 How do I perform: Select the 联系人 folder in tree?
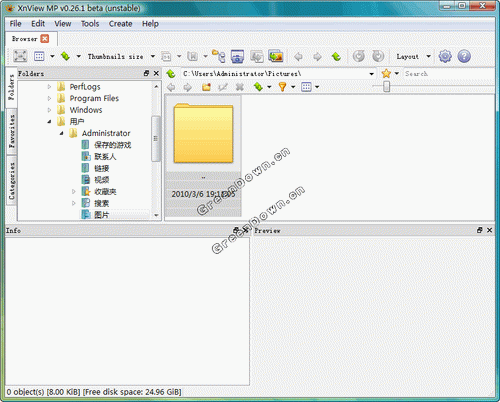105,156
